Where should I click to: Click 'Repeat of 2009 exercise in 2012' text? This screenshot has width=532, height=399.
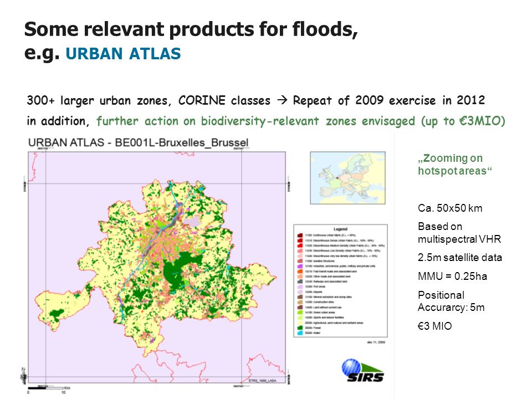click(389, 100)
